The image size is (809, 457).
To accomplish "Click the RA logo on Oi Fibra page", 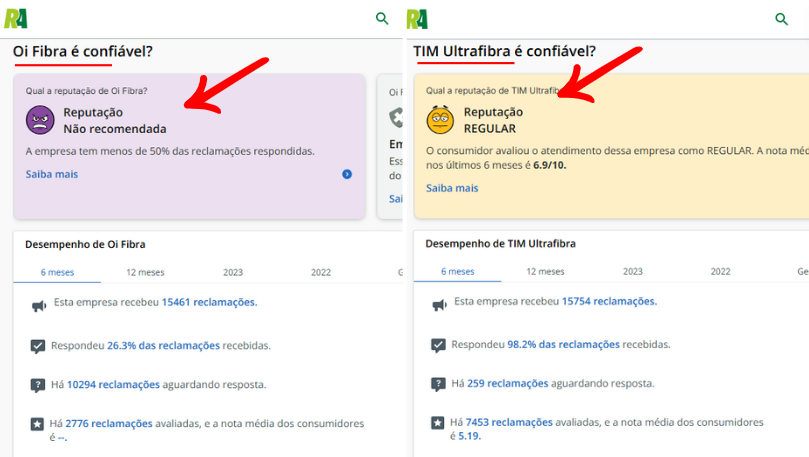I will point(15,19).
